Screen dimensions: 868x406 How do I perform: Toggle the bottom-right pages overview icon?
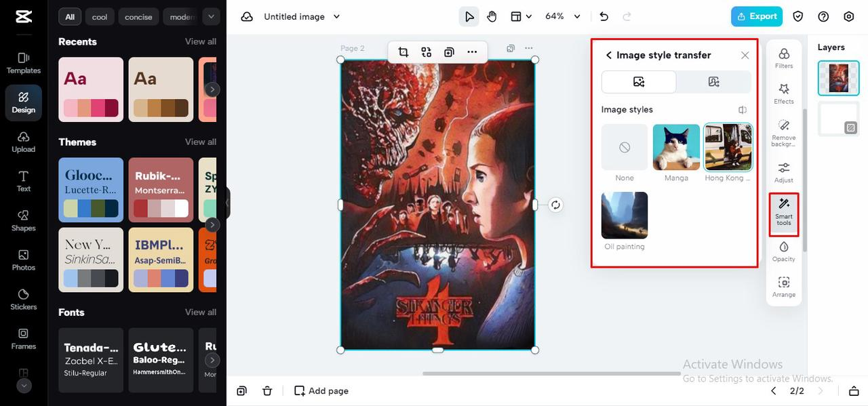click(854, 391)
